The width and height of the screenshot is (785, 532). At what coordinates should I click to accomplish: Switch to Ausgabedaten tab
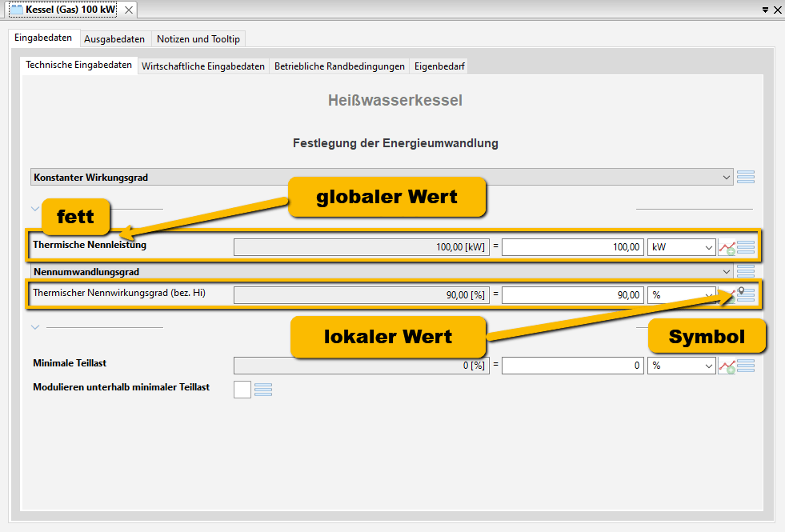click(114, 39)
